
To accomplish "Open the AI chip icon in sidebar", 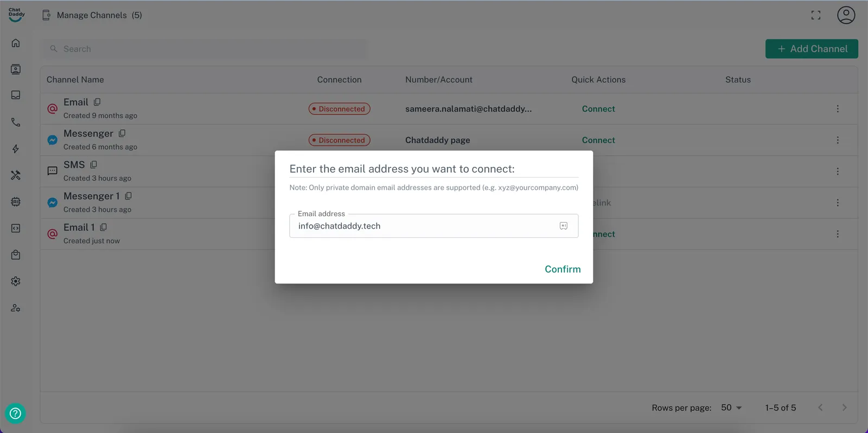I will pyautogui.click(x=16, y=202).
